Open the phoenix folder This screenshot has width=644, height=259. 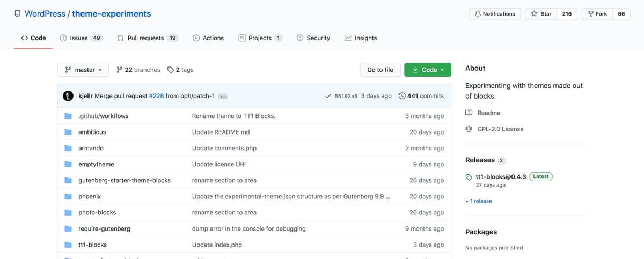tap(90, 196)
